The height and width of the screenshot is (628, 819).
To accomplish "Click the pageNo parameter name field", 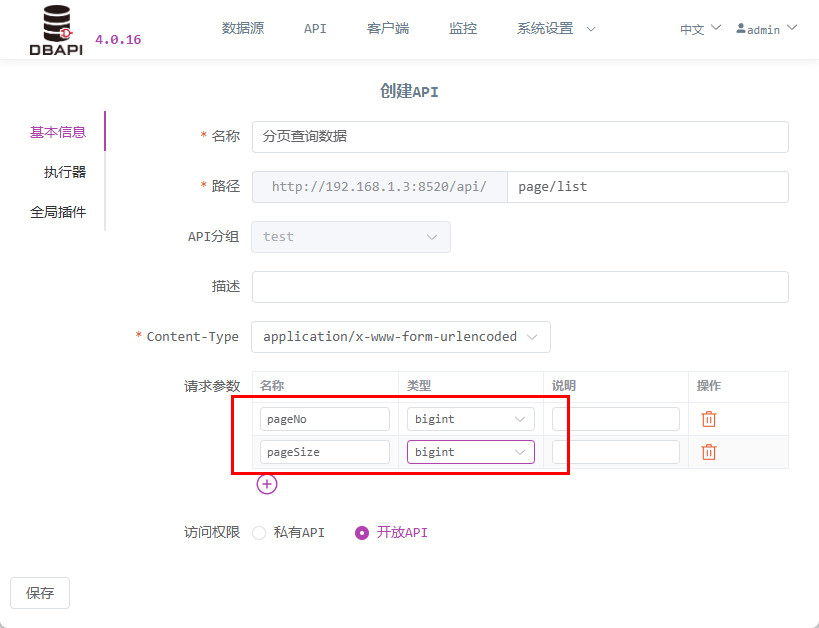I will [x=324, y=419].
